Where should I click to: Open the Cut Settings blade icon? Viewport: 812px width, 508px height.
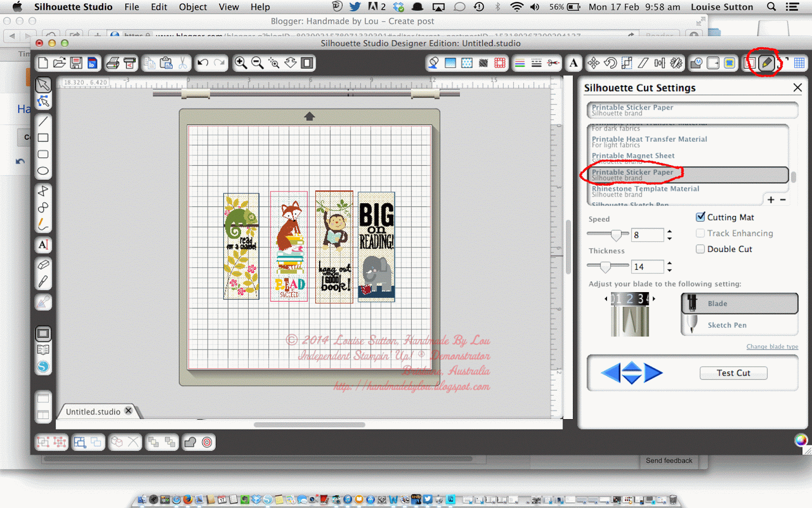(x=766, y=63)
